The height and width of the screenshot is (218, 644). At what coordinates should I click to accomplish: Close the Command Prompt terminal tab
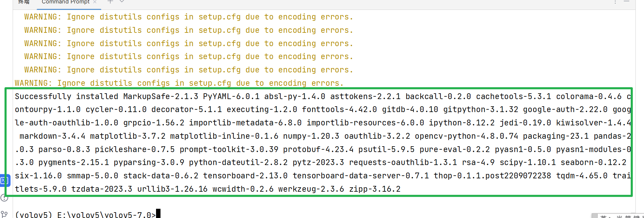point(95,2)
